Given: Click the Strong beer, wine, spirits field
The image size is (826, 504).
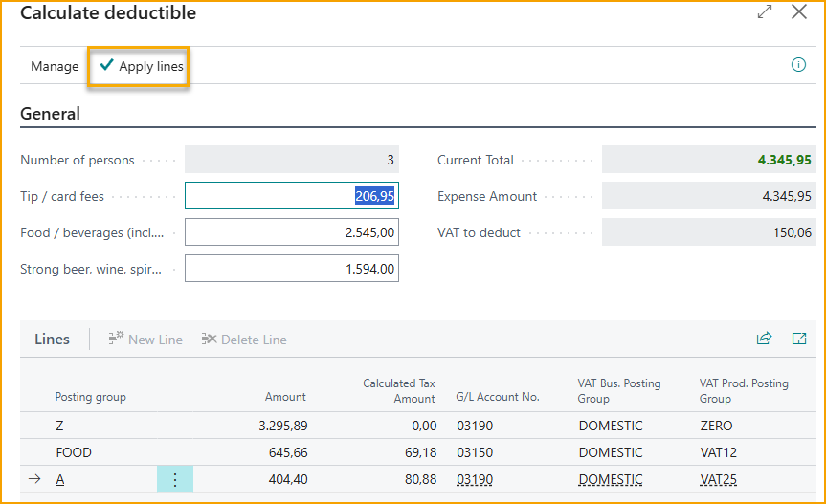Looking at the screenshot, I should click(291, 269).
